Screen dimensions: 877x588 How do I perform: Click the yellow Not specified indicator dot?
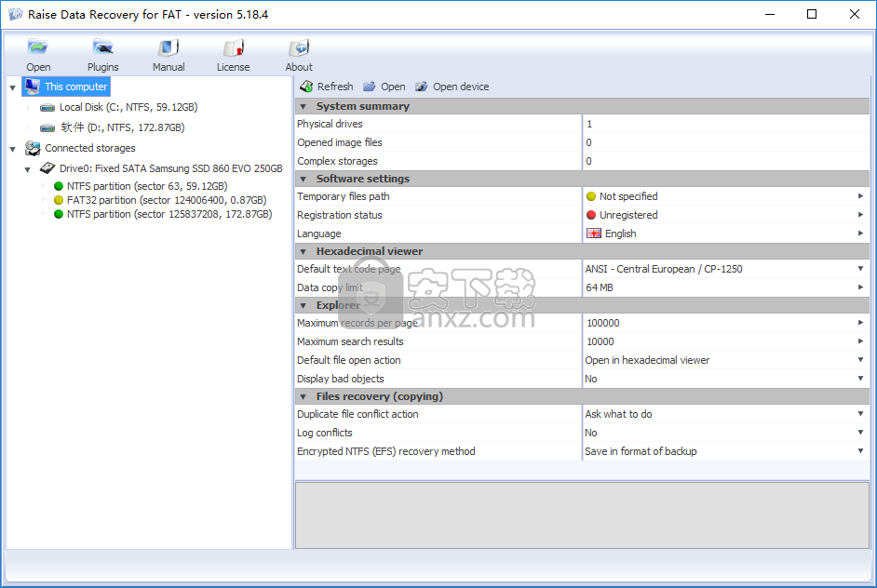click(591, 196)
